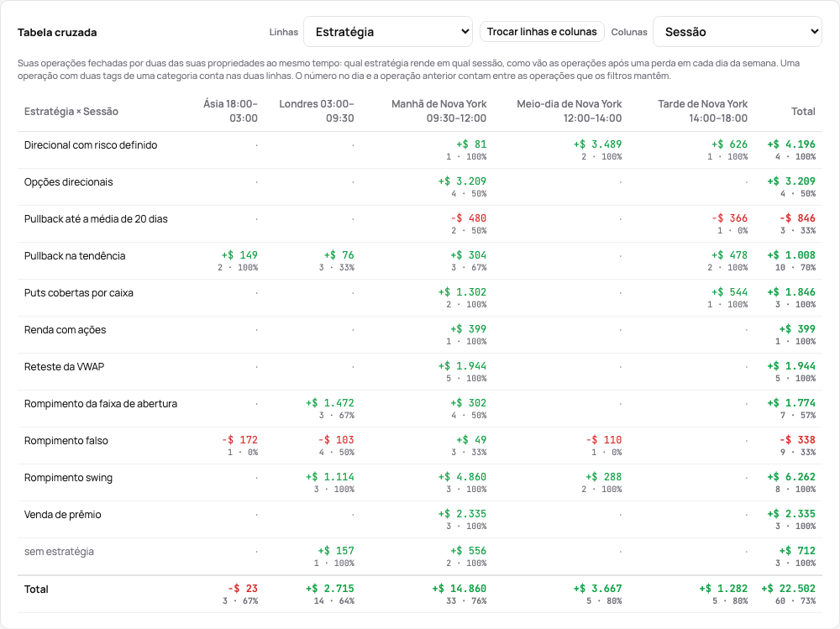Click the Opções direcionais row label

69,182
